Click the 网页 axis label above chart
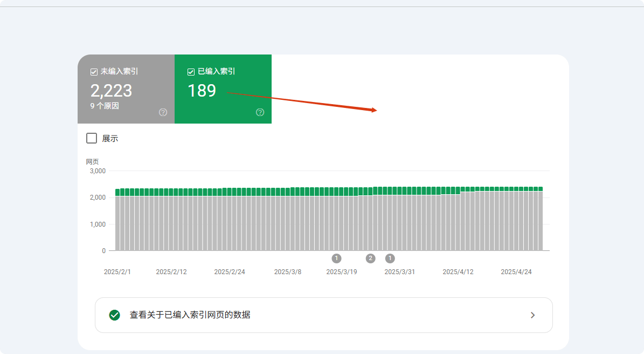 pyautogui.click(x=91, y=161)
